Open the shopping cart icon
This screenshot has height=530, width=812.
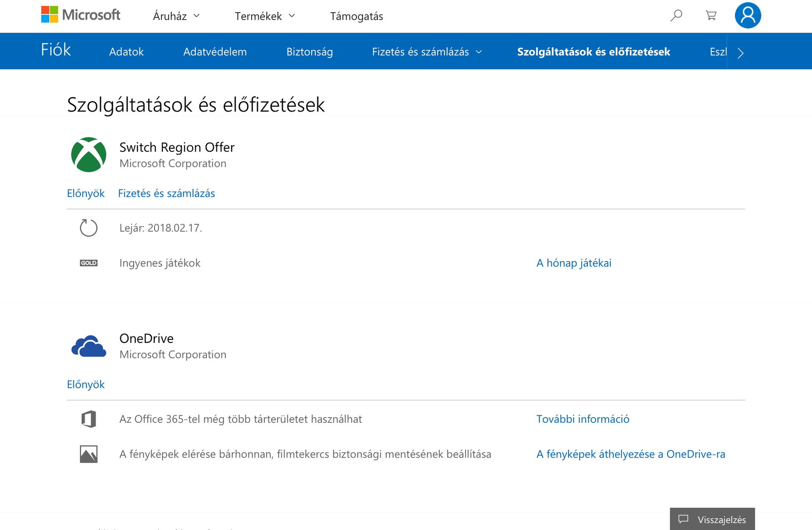pos(711,16)
